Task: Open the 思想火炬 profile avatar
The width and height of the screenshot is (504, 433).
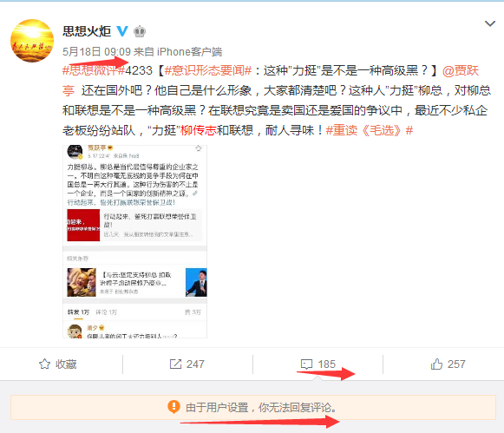Action: coord(32,41)
